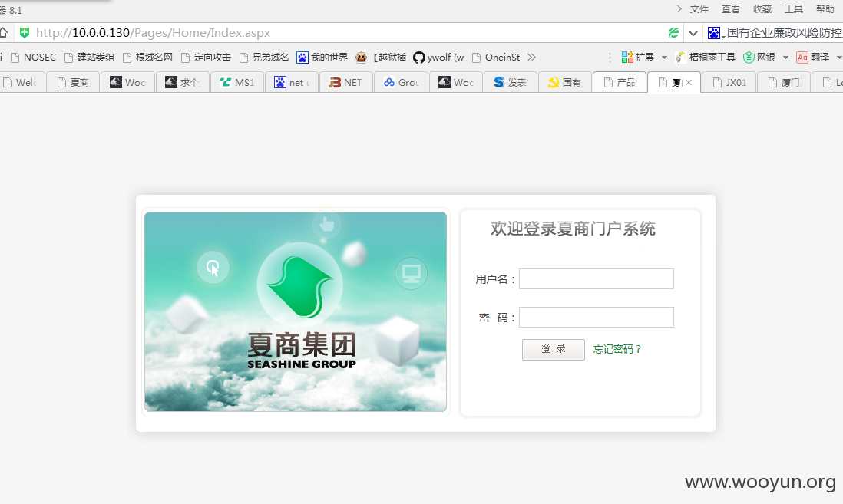843x504 pixels.
Task: Click the chevron arrow left of 文件 menu
Action: (679, 9)
